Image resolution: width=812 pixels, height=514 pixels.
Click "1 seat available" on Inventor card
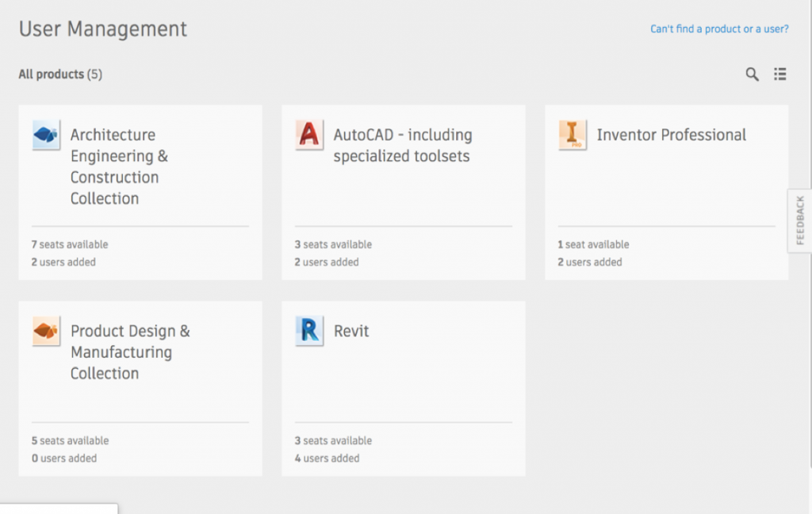593,244
